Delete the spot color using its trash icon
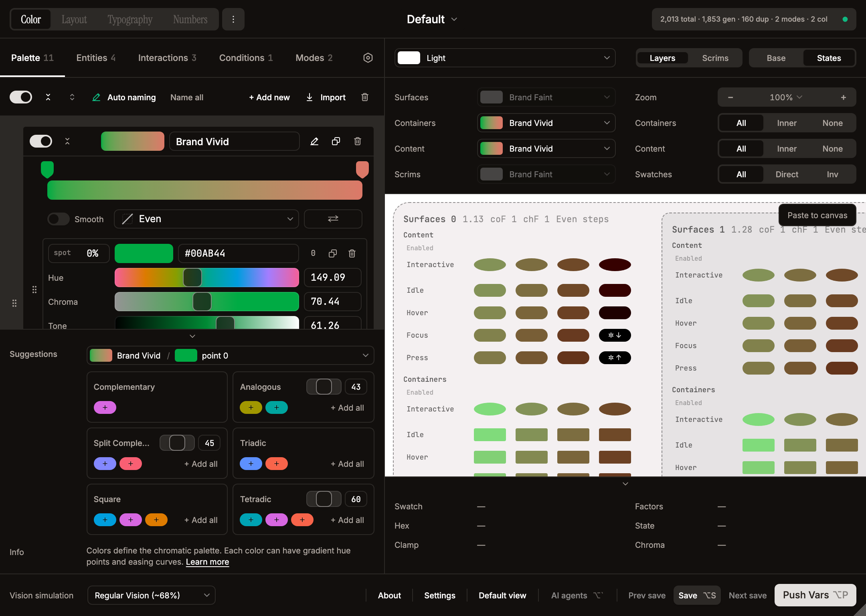Viewport: 866px width, 616px height. (x=352, y=253)
